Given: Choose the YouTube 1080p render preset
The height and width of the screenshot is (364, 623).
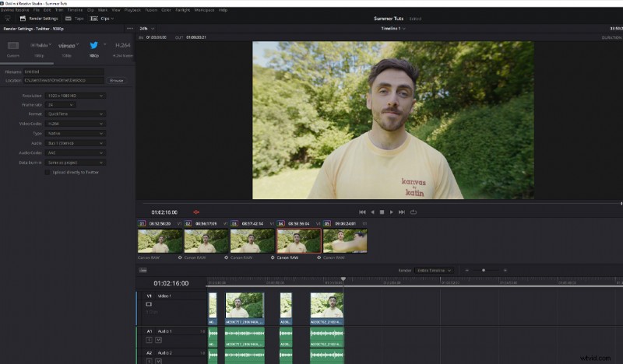Looking at the screenshot, I should click(x=40, y=45).
